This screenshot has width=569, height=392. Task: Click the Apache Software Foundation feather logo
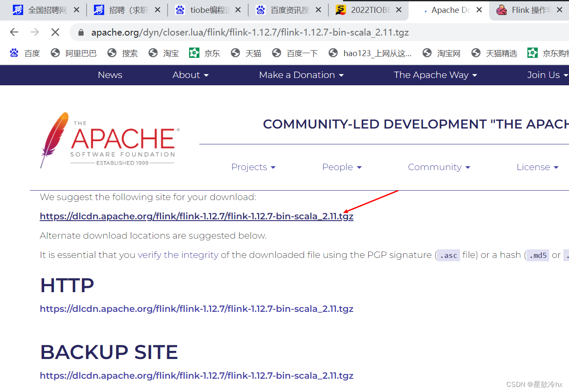click(110, 140)
